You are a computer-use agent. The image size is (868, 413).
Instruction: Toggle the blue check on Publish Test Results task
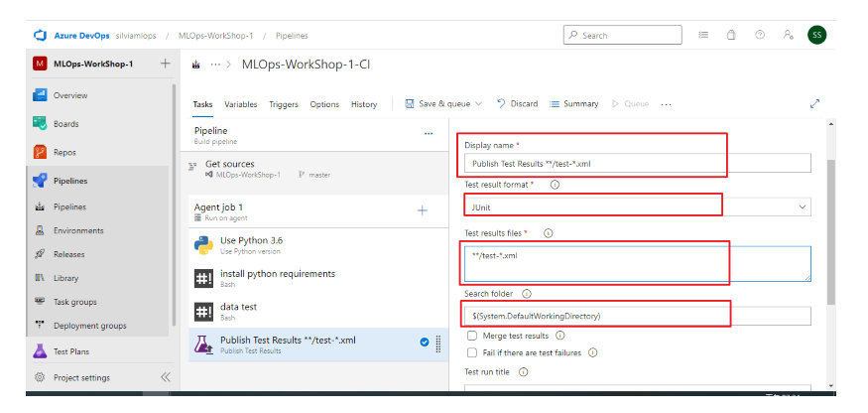pyautogui.click(x=425, y=343)
